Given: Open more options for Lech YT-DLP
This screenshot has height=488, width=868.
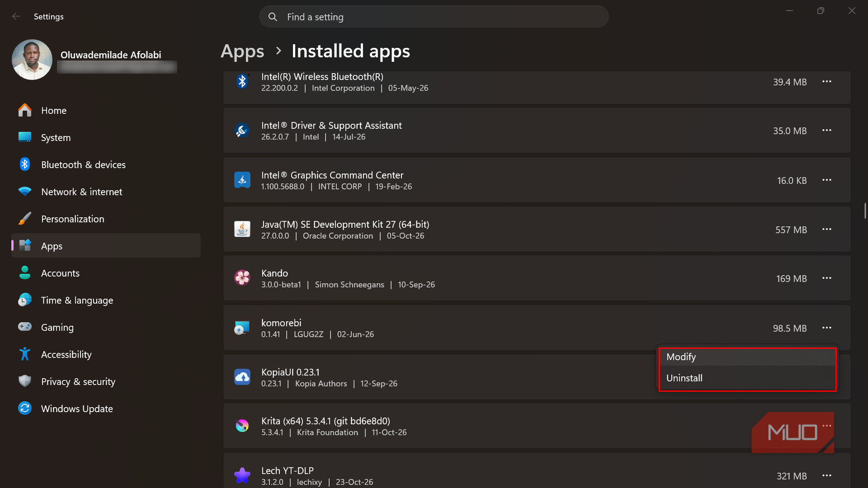Looking at the screenshot, I should tap(827, 475).
